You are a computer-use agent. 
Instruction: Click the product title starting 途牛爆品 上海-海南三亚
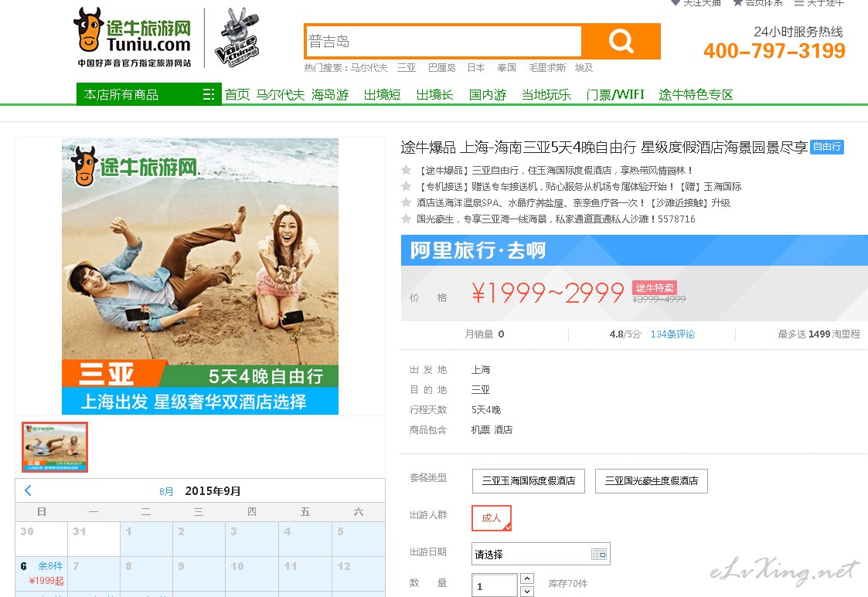[x=604, y=148]
